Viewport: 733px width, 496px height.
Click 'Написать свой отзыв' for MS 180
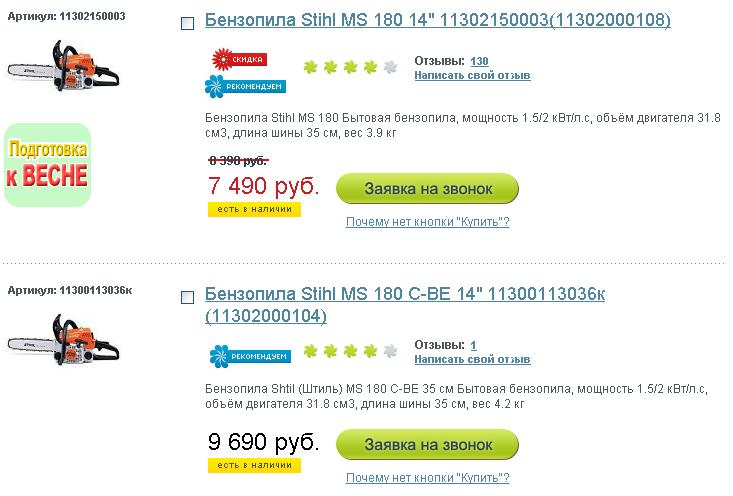click(x=472, y=75)
